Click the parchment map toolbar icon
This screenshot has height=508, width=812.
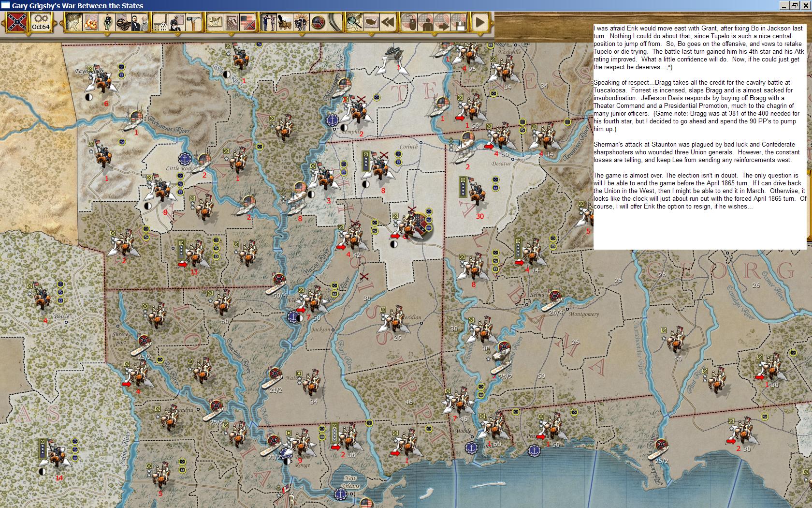[215, 22]
